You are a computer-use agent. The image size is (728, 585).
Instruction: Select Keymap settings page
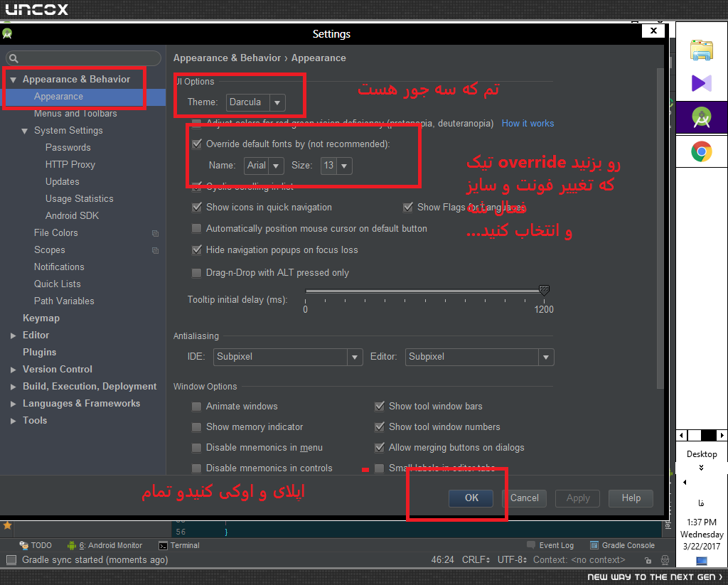[x=41, y=318]
